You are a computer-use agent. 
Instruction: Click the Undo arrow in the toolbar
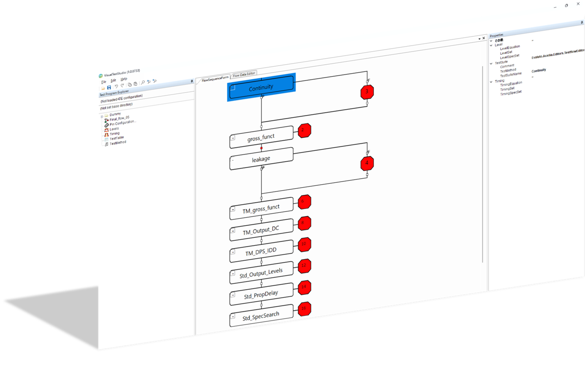tap(116, 86)
